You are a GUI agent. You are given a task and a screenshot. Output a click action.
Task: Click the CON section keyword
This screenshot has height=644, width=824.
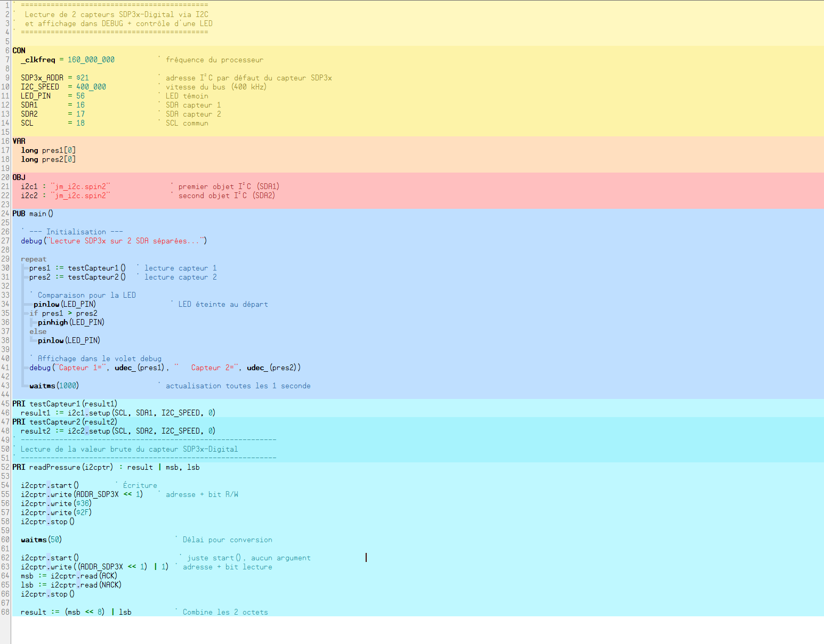(19, 51)
